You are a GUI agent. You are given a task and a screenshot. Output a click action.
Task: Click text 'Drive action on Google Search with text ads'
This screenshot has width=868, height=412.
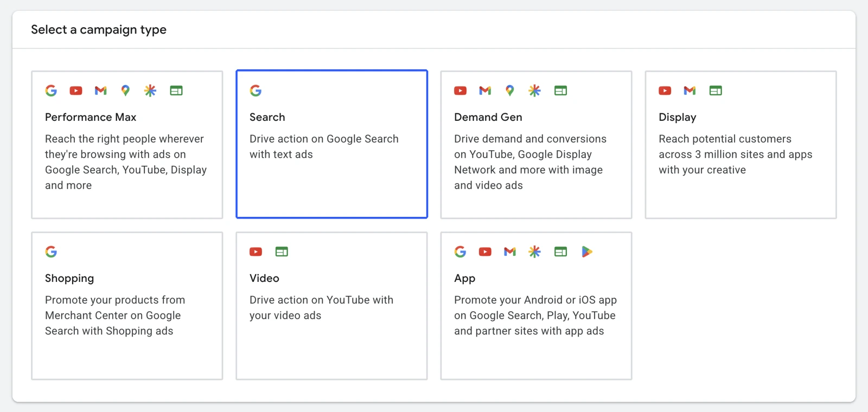[x=324, y=146]
